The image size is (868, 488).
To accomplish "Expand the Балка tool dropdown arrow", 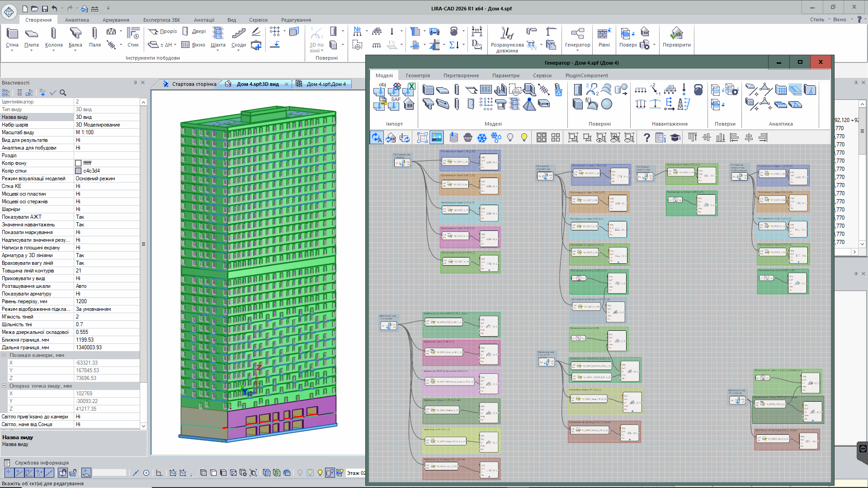I will (75, 51).
